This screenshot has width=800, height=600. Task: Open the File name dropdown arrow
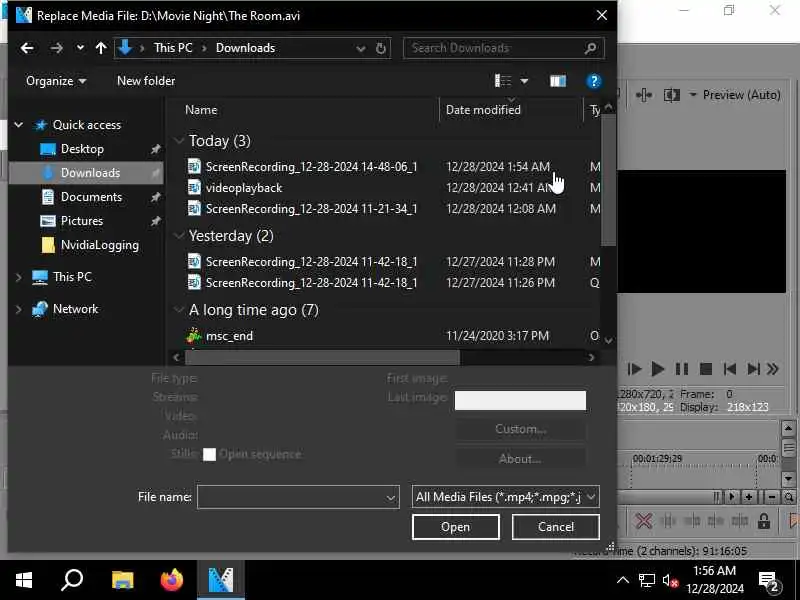point(391,497)
